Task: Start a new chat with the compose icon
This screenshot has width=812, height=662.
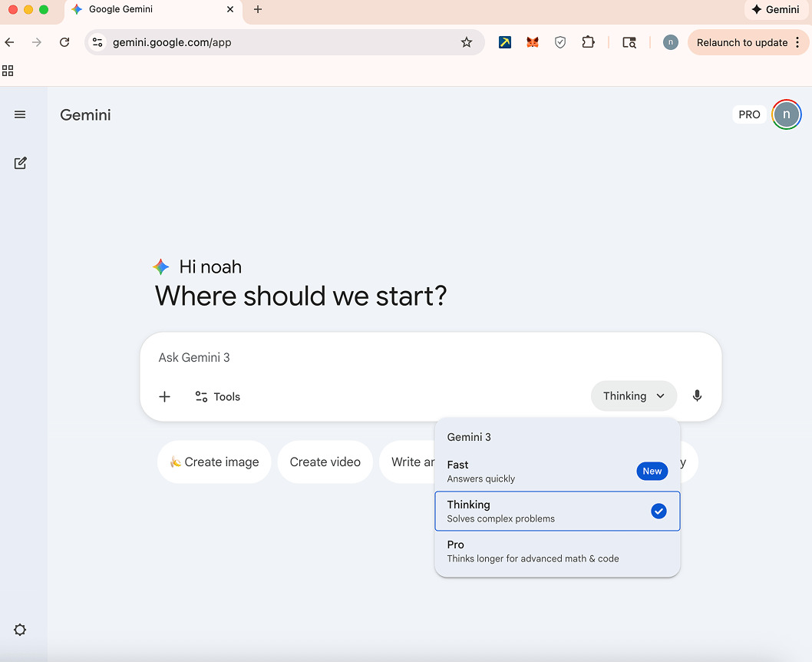Action: click(20, 163)
